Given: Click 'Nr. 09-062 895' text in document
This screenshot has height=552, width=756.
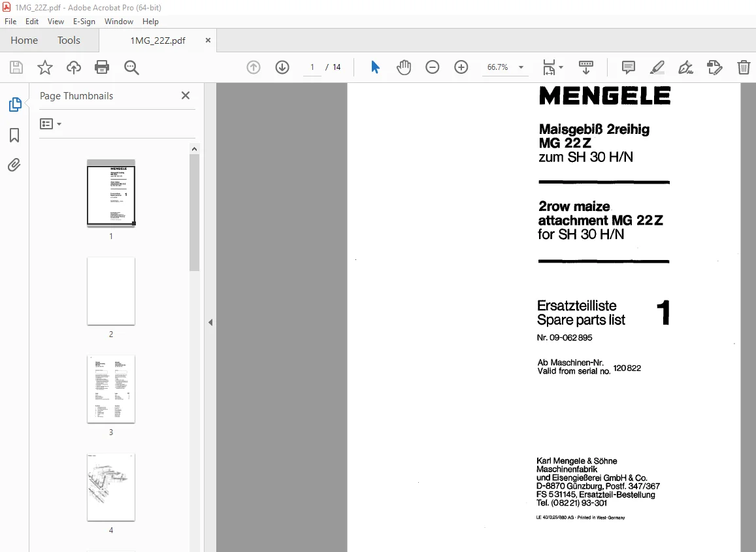Looking at the screenshot, I should click(x=565, y=338).
